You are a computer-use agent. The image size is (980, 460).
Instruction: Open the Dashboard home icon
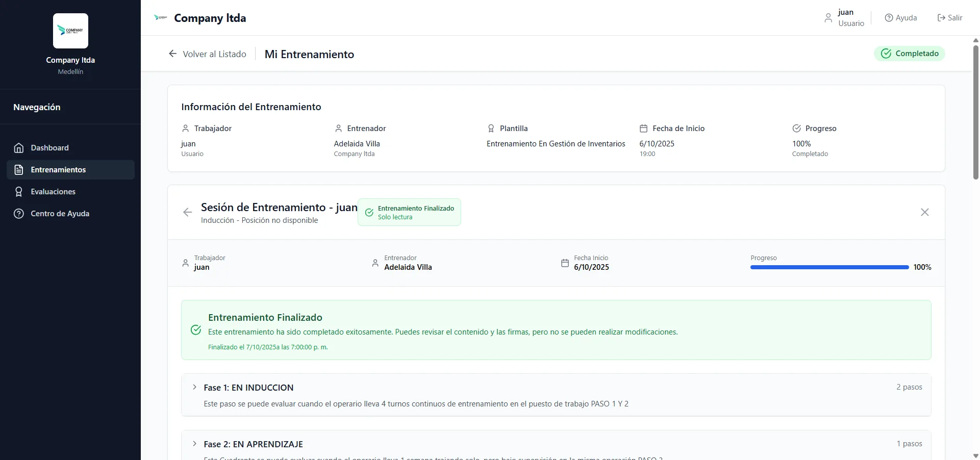click(19, 148)
